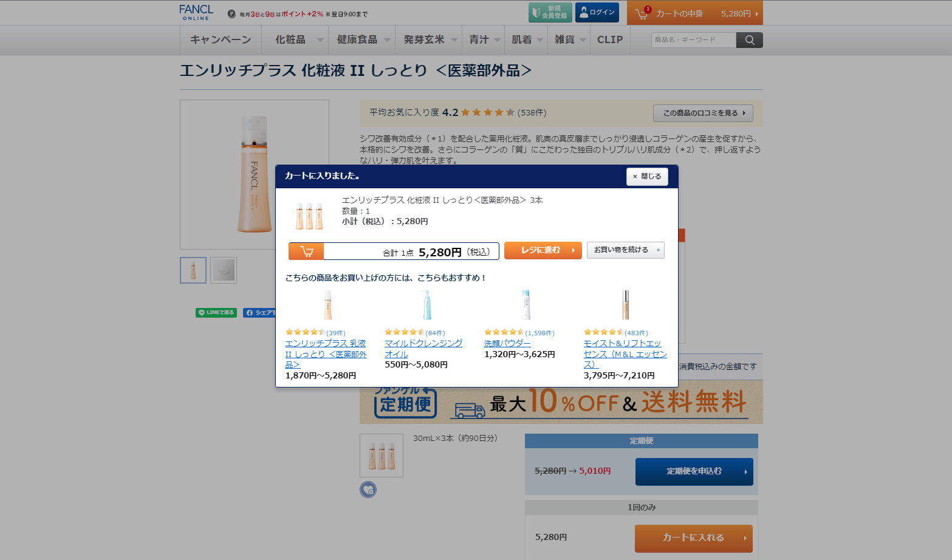
Task: Click the favorite heart icon
Action: (x=368, y=490)
